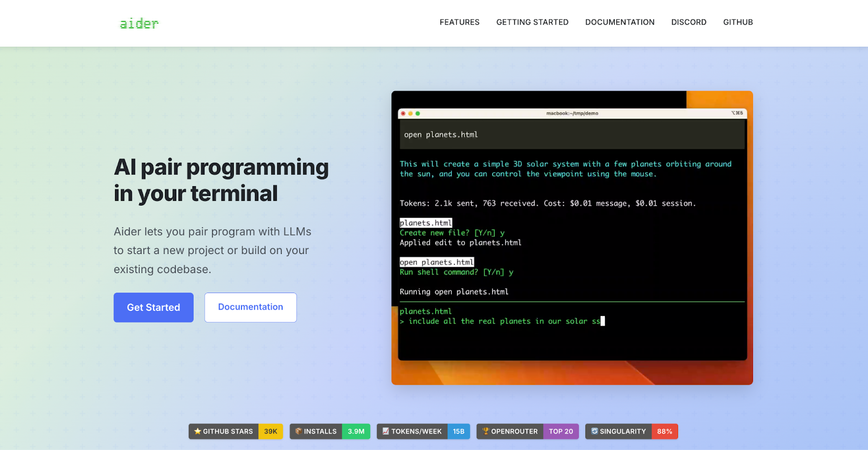
Task: Click the white Documentation button
Action: (251, 307)
